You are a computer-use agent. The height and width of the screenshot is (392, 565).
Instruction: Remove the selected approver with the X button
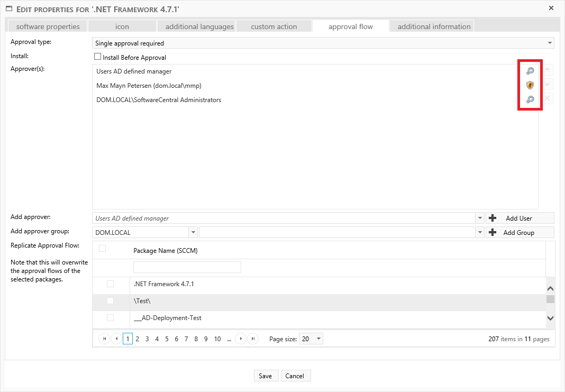[x=548, y=98]
